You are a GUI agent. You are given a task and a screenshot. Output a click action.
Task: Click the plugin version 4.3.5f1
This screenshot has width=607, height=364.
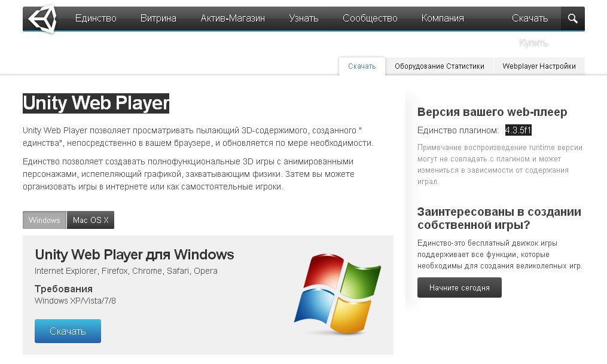[518, 130]
